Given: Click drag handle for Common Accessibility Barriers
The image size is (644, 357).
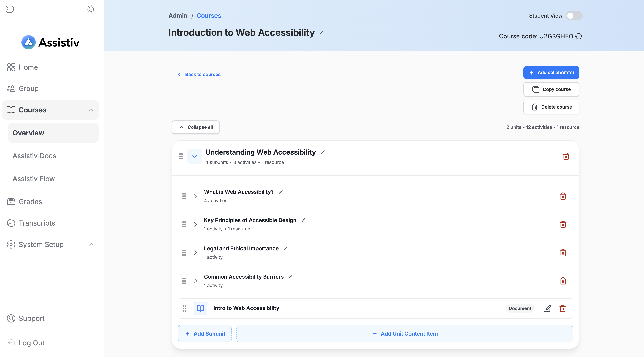Looking at the screenshot, I should [x=184, y=281].
